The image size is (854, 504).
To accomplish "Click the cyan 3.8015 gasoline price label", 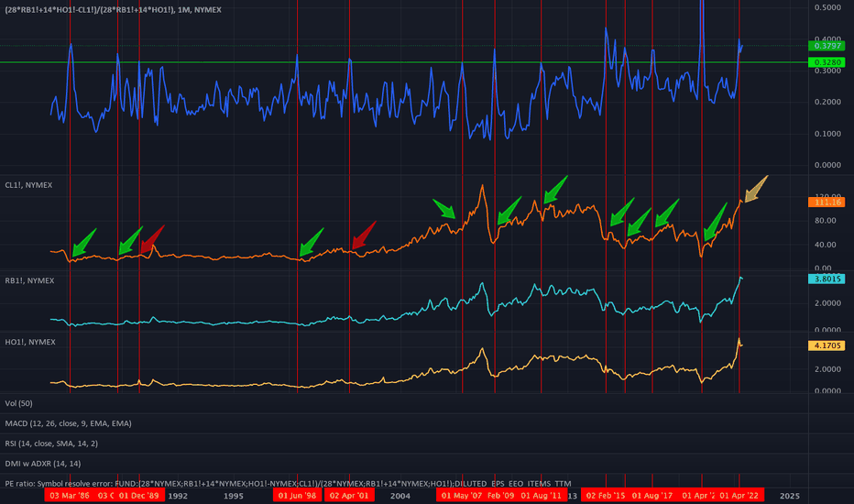I will [827, 279].
